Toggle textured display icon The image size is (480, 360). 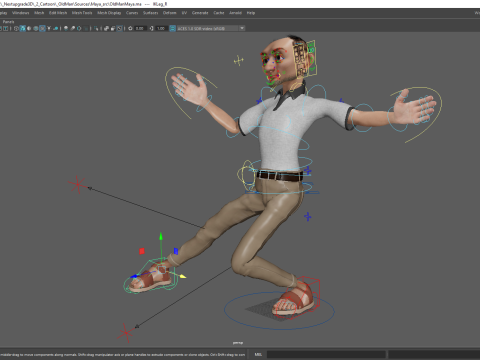[42, 28]
